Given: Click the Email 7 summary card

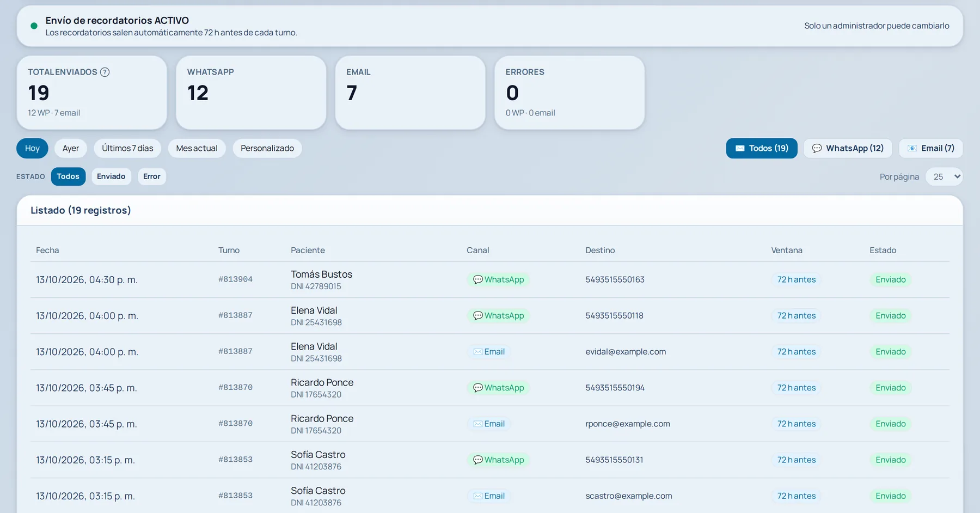Looking at the screenshot, I should click(411, 93).
